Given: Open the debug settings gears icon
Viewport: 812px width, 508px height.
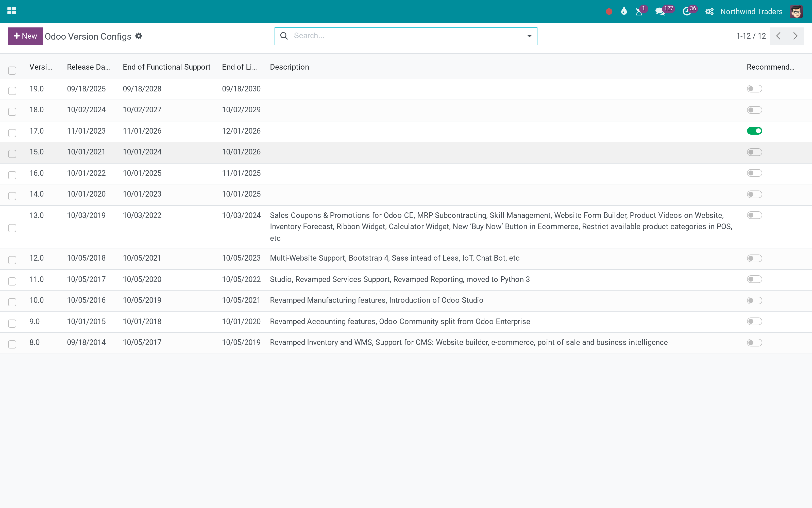Looking at the screenshot, I should (x=709, y=12).
